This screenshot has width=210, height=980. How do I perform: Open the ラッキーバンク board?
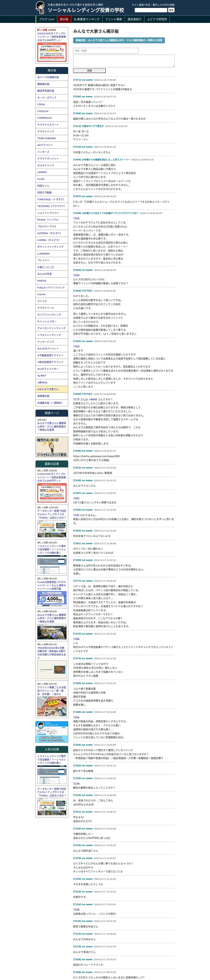pyautogui.click(x=52, y=342)
